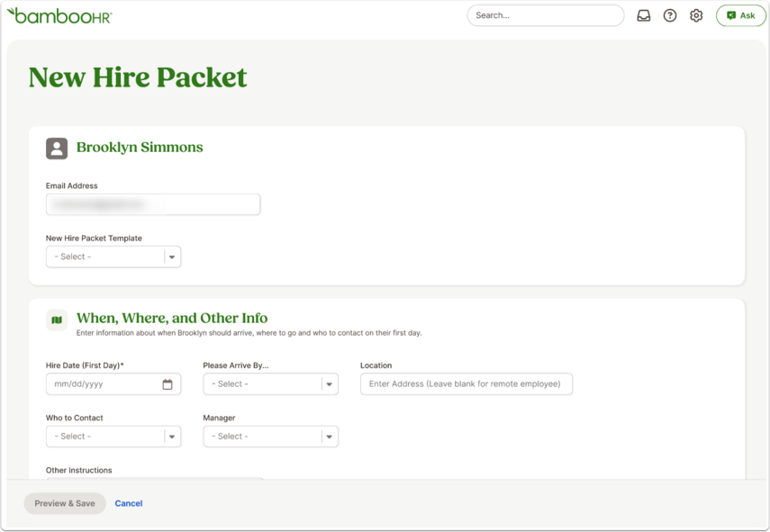
Task: Open the settings gear icon
Action: pos(696,15)
